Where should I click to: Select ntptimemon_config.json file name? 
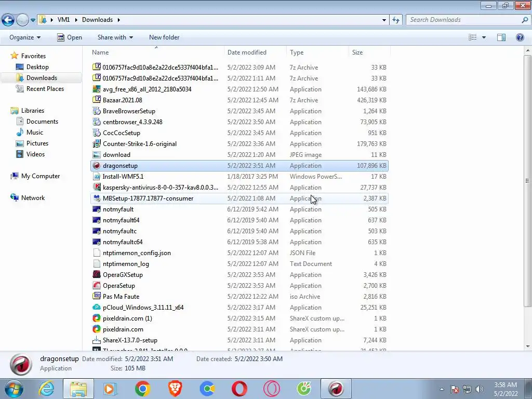137,253
